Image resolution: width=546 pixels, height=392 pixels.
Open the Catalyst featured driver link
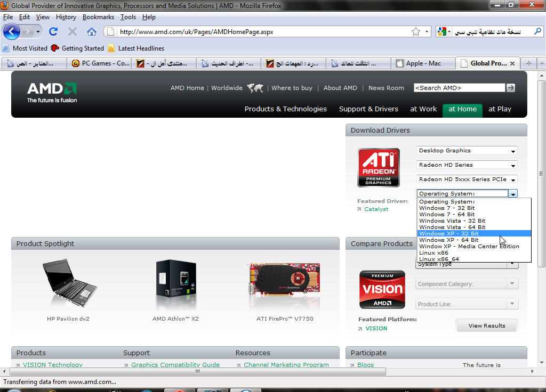click(376, 209)
